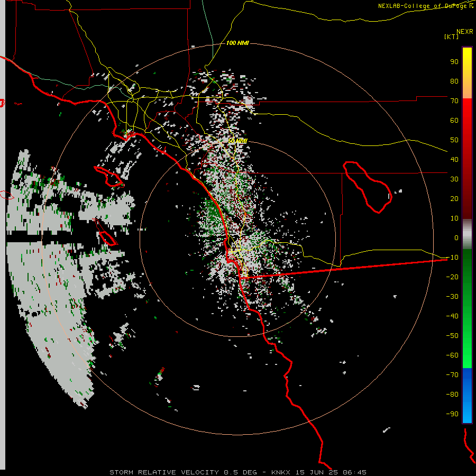Click the -70 value on velocity scale
Viewport: 476px width, 476px height.
click(x=452, y=375)
